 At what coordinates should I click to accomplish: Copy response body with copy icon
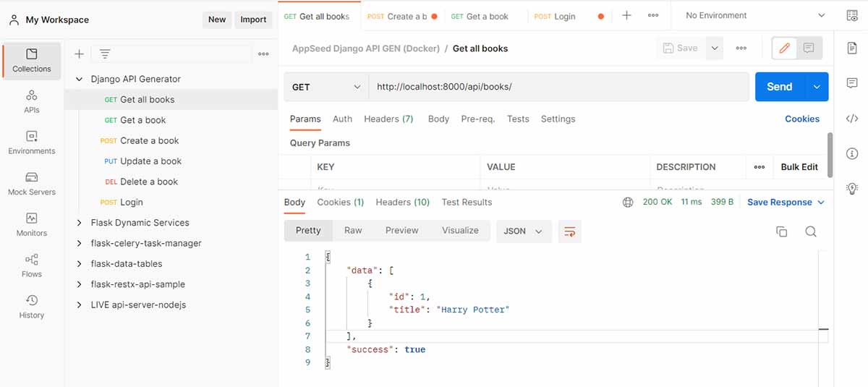click(x=781, y=231)
